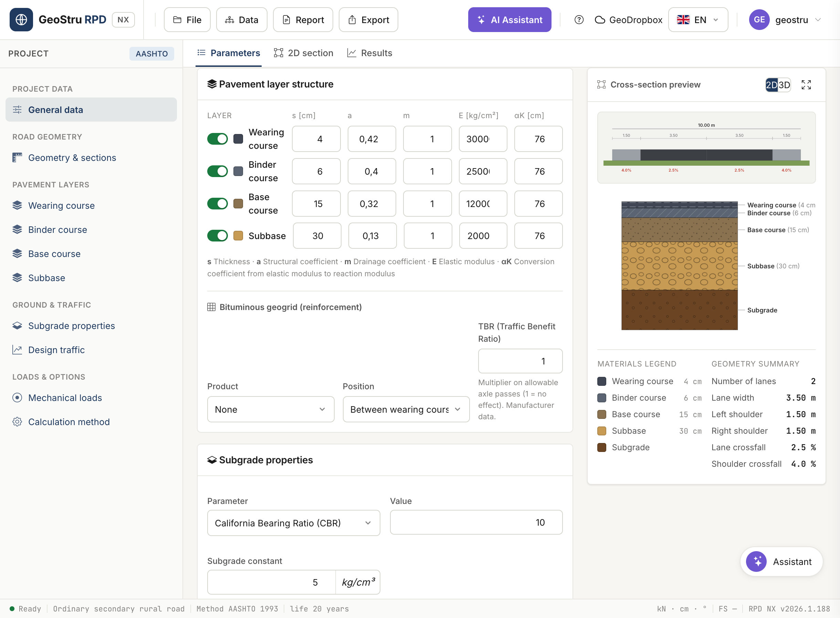Switch to the Results tab

[x=370, y=53]
